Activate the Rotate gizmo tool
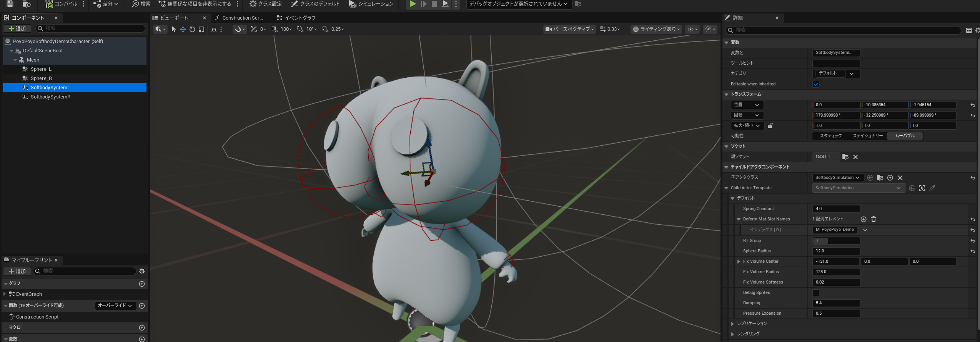 tap(192, 29)
